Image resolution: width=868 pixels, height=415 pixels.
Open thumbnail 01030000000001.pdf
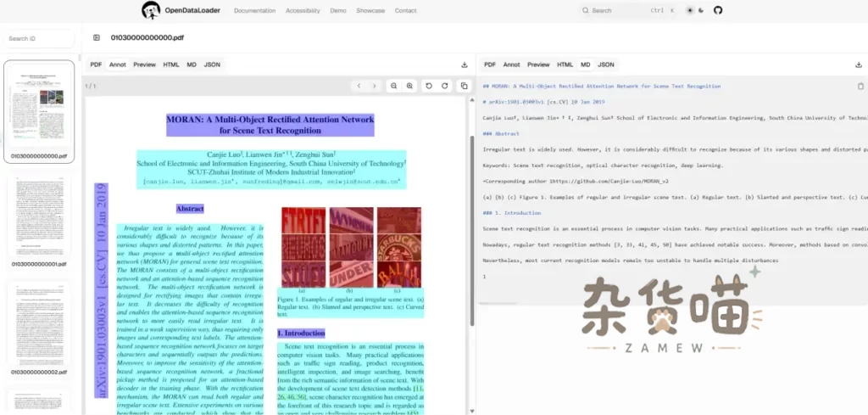(x=39, y=220)
